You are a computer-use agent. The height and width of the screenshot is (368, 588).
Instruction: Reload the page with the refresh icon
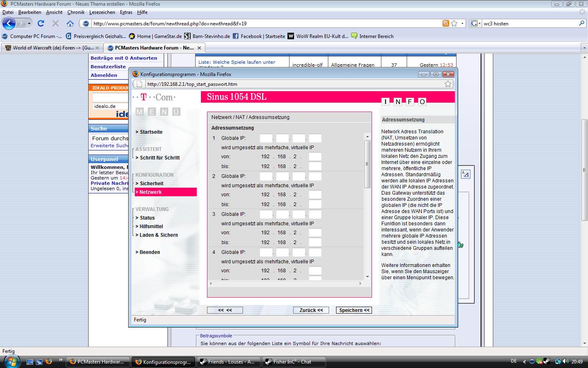[41, 23]
